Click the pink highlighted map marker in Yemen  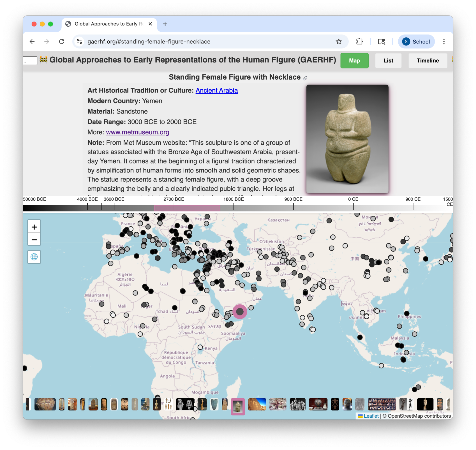[x=240, y=311]
